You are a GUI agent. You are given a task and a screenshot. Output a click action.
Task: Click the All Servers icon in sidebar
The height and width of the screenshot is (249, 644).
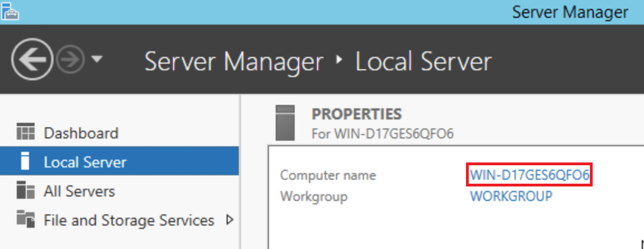(26, 191)
